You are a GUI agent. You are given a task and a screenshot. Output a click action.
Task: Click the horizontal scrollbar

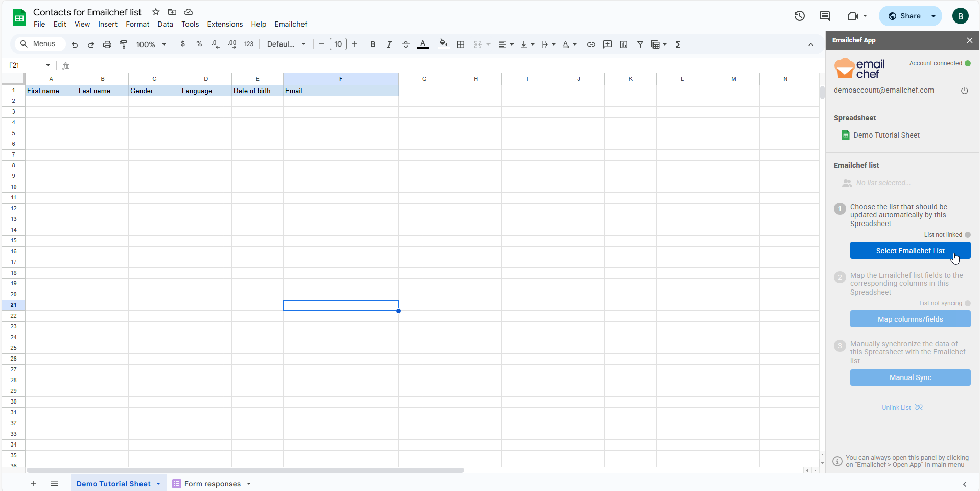(245, 470)
